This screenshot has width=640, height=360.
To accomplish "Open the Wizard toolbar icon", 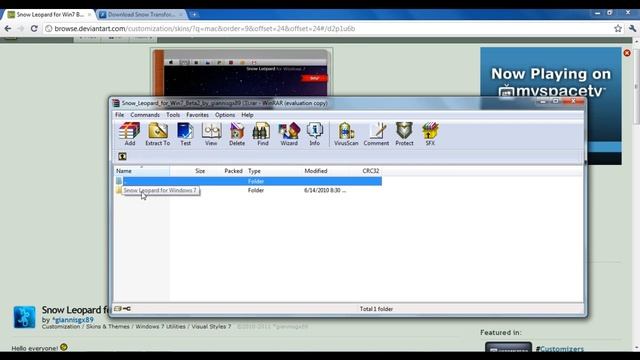I will (289, 134).
